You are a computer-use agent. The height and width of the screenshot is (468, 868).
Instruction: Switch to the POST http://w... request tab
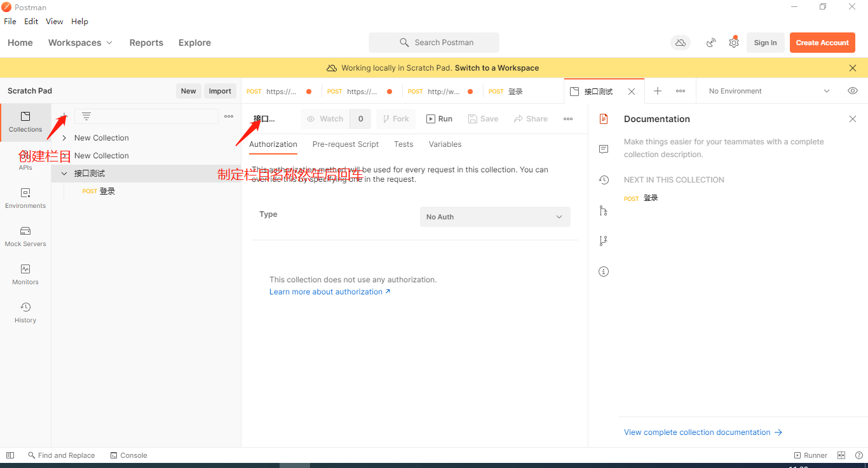coord(443,92)
